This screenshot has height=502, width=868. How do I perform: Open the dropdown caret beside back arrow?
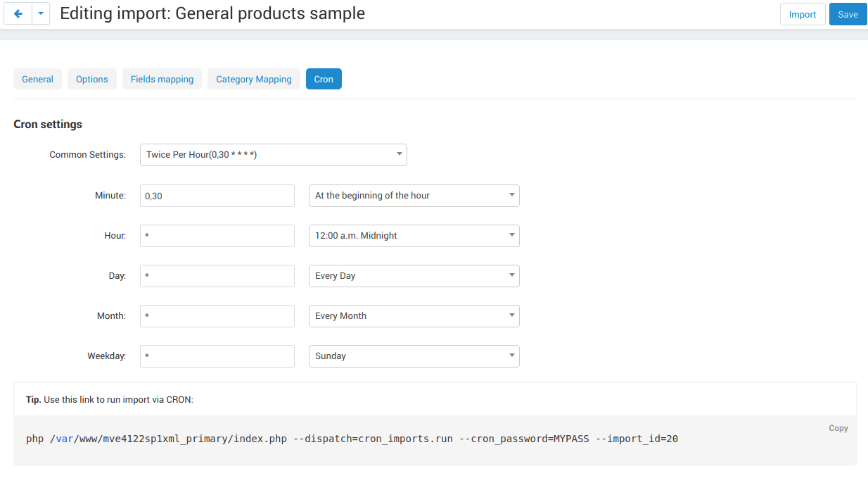click(x=41, y=14)
